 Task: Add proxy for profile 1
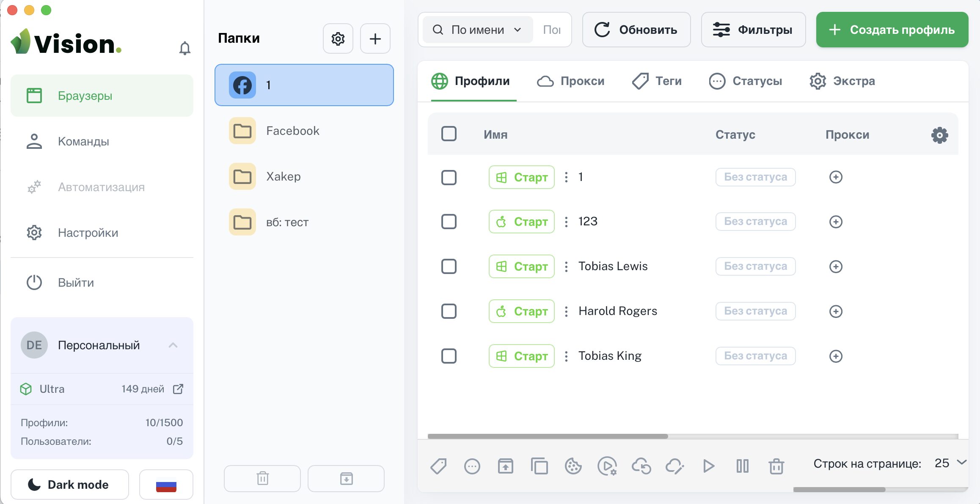coord(836,177)
